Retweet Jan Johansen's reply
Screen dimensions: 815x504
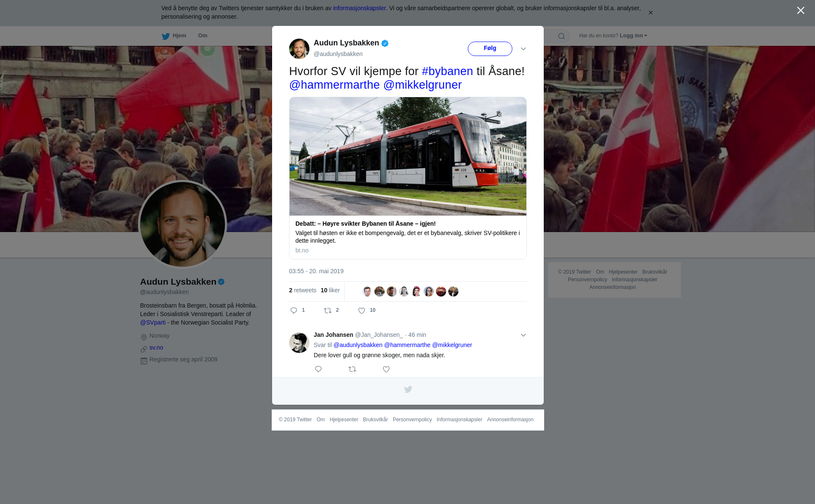pos(352,369)
